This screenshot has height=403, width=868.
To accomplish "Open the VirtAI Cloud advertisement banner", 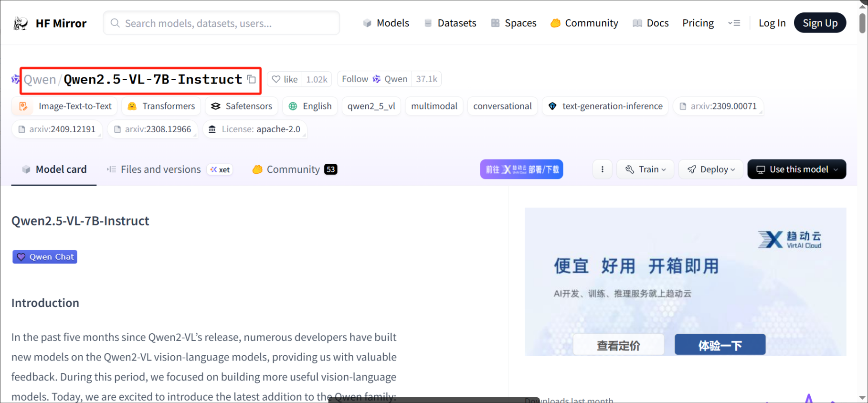I will tap(685, 282).
